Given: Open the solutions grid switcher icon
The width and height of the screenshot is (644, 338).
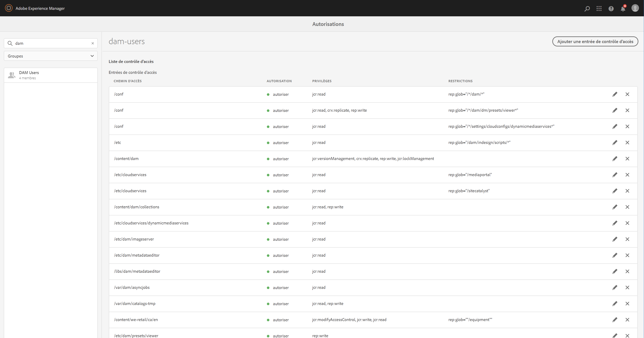Looking at the screenshot, I should click(599, 9).
